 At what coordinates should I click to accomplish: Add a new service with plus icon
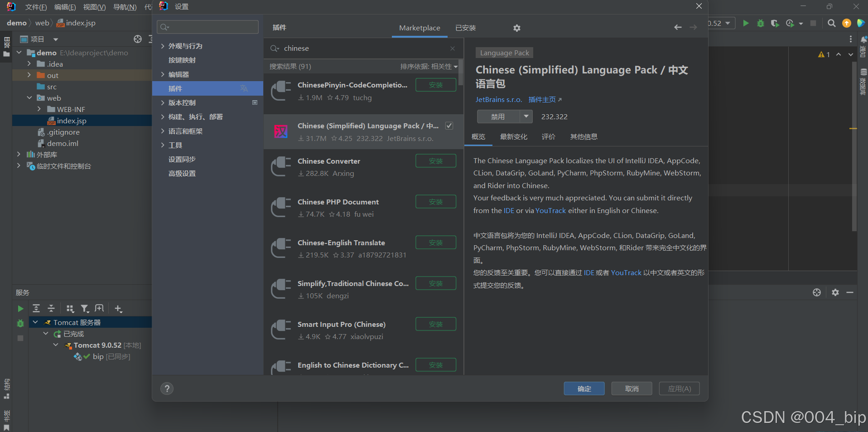[x=118, y=309]
